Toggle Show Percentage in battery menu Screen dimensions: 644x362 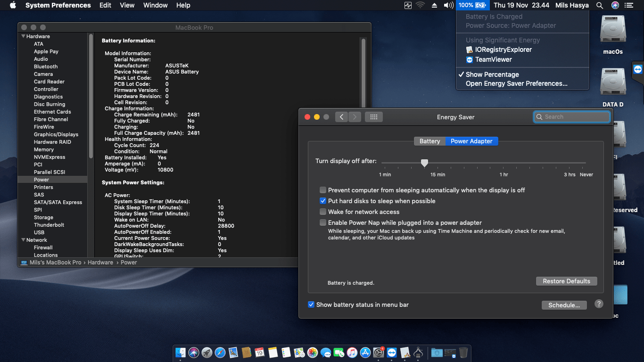tap(492, 74)
